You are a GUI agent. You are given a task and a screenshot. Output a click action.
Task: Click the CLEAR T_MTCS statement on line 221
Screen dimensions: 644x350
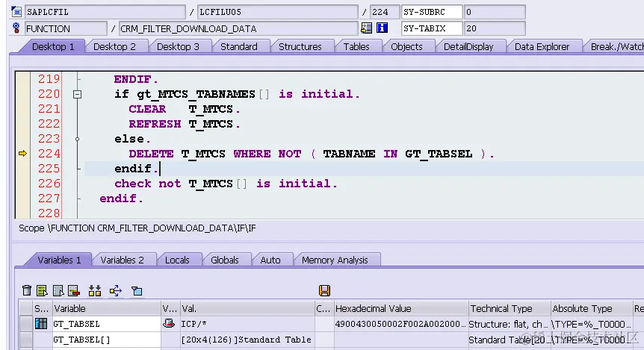pos(184,109)
